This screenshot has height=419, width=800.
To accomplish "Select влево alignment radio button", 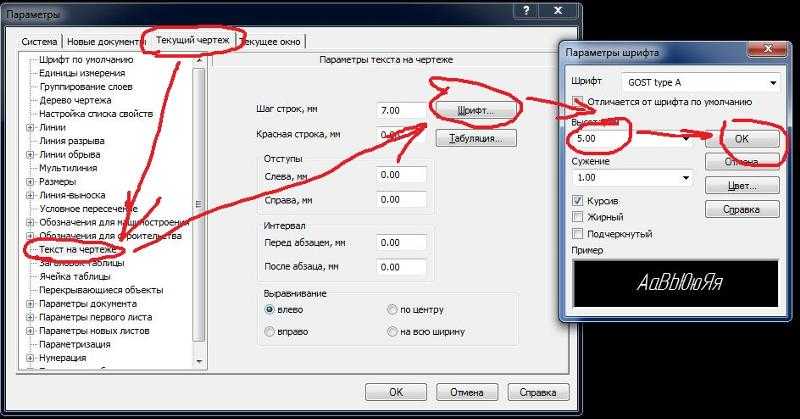I will (270, 309).
